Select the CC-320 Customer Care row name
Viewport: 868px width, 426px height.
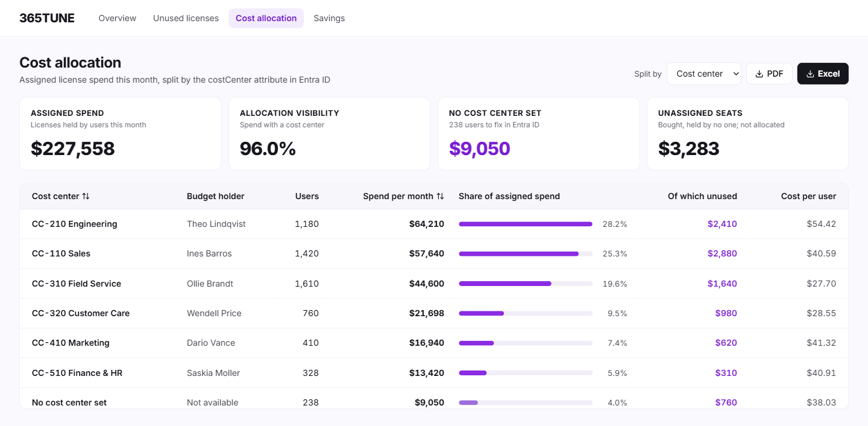pos(81,313)
